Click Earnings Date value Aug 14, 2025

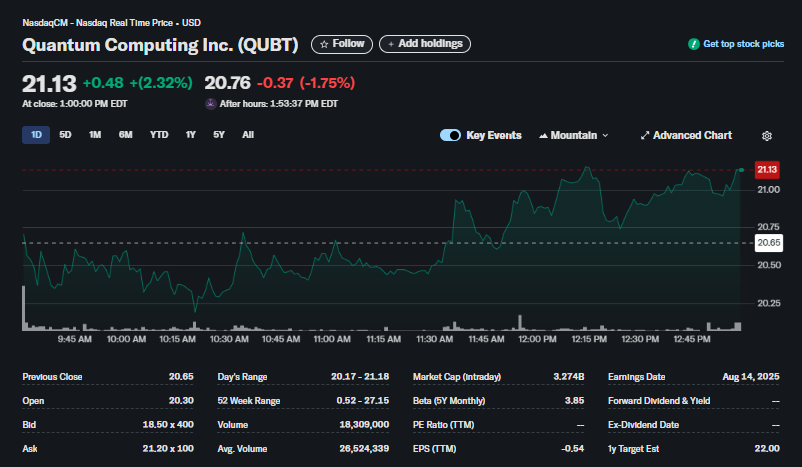pyautogui.click(x=751, y=377)
